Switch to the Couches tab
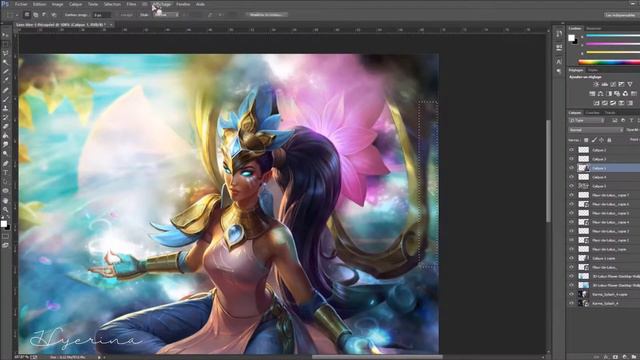The width and height of the screenshot is (640, 360). (x=593, y=112)
